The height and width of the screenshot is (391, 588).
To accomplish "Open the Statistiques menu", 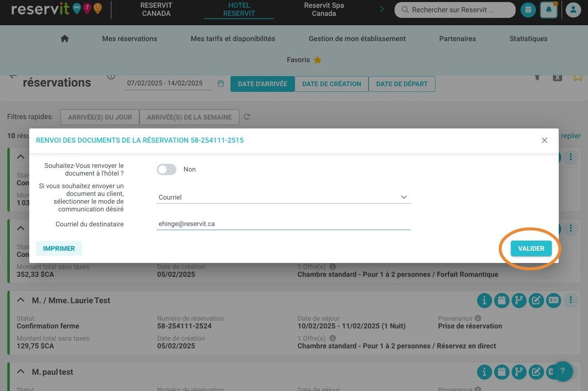I will coord(528,39).
